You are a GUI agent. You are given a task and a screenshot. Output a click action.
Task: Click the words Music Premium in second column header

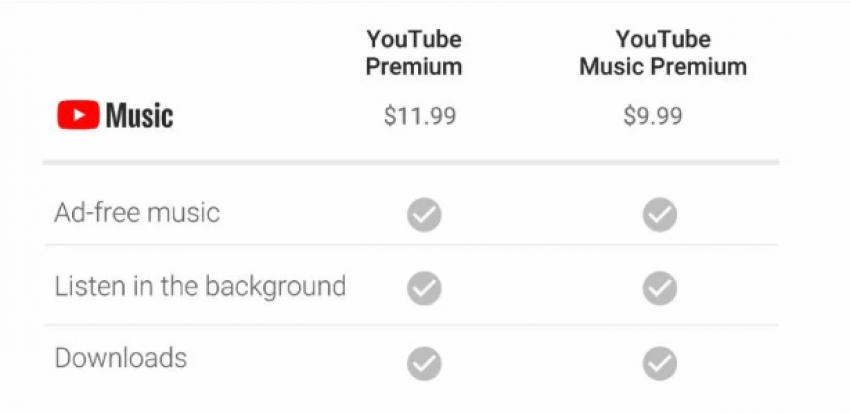tap(663, 67)
